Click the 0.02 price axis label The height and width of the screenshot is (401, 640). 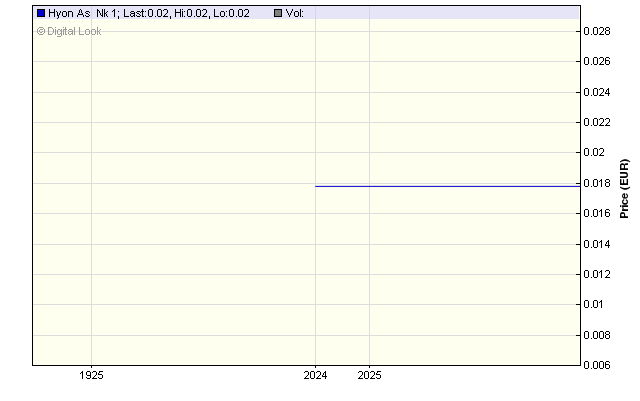coord(594,153)
